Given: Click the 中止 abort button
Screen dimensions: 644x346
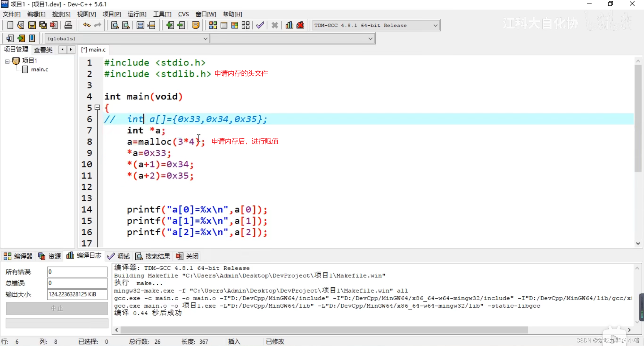Looking at the screenshot, I should pos(57,308).
